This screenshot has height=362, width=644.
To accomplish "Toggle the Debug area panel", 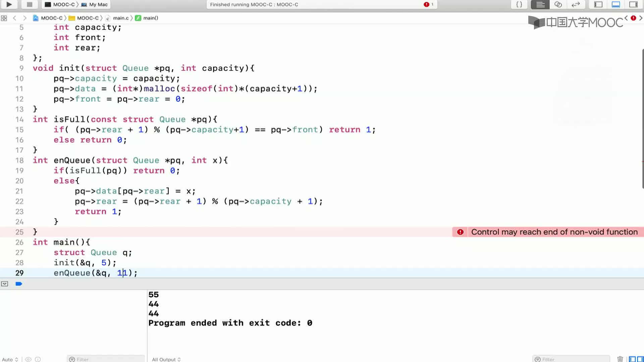I will (x=616, y=4).
